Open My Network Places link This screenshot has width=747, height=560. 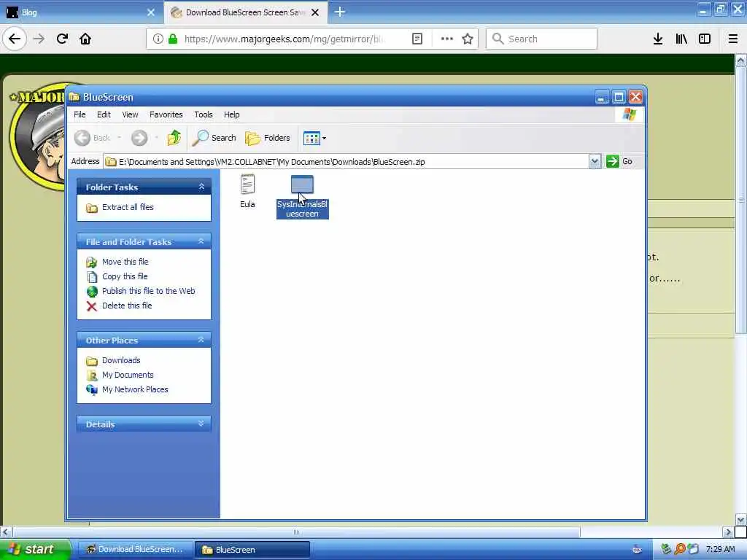[135, 389]
